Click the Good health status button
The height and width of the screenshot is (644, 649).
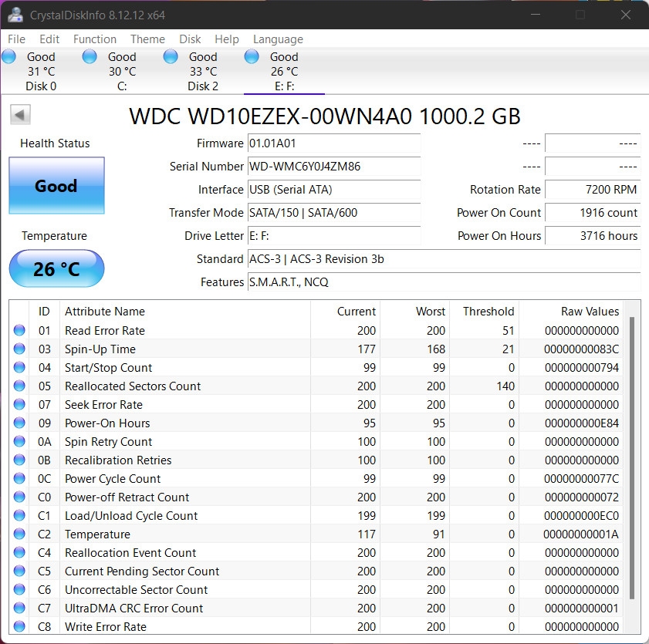click(56, 185)
